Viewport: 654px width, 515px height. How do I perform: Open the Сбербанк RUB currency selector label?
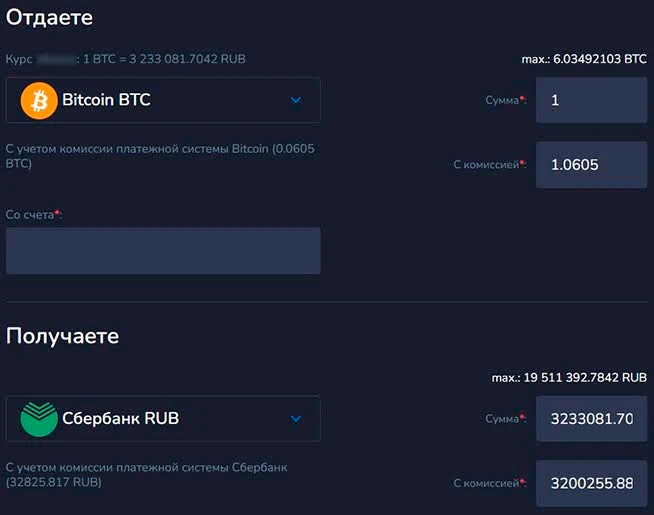click(x=120, y=418)
